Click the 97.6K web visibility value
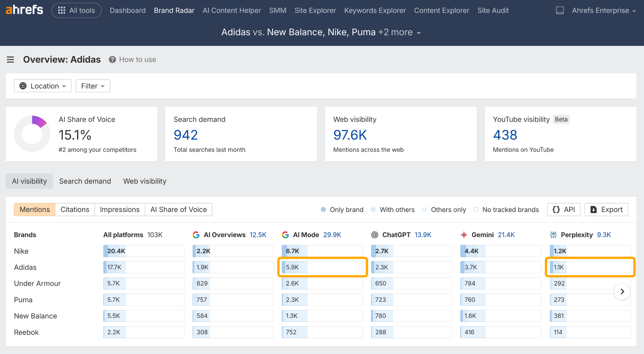 (350, 135)
